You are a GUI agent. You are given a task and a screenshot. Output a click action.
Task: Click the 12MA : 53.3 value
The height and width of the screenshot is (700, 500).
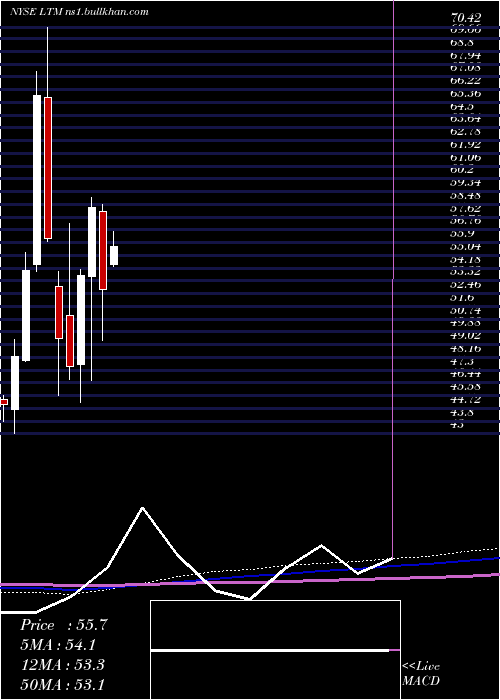pos(62,665)
